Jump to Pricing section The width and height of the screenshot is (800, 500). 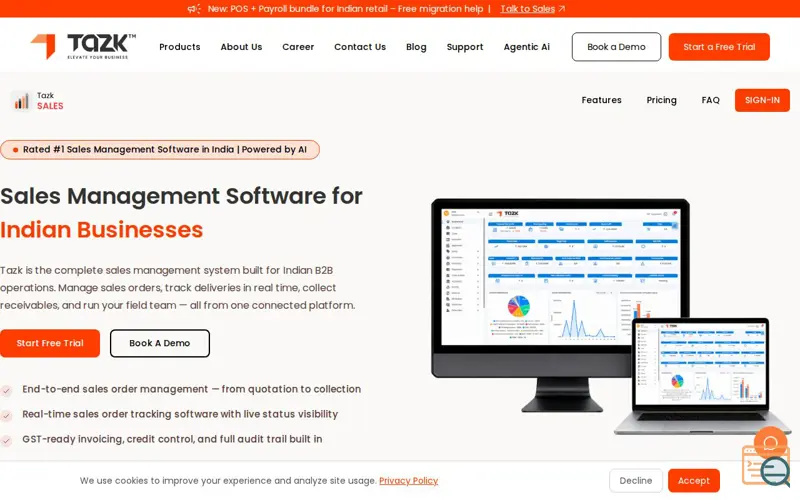(661, 100)
